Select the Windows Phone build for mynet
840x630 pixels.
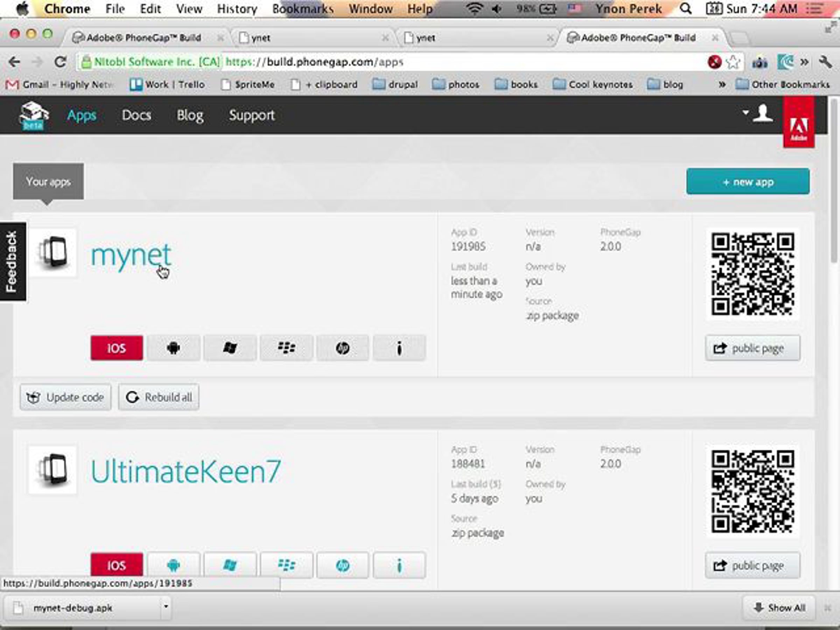[230, 348]
